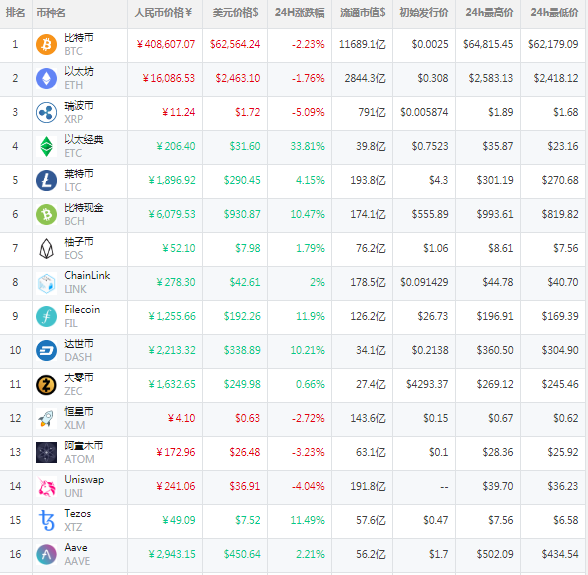Click the Aave AAVE purple icon
588x575 pixels.
46,554
